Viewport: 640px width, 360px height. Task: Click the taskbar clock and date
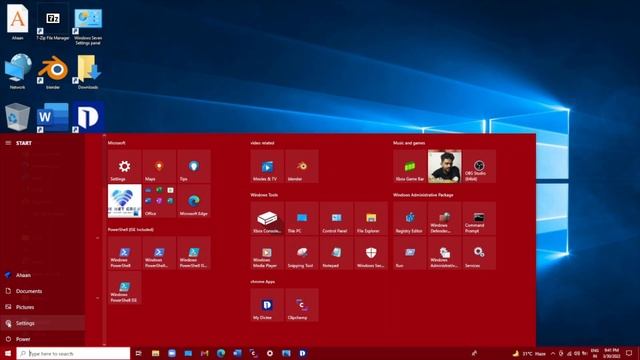[x=611, y=353]
